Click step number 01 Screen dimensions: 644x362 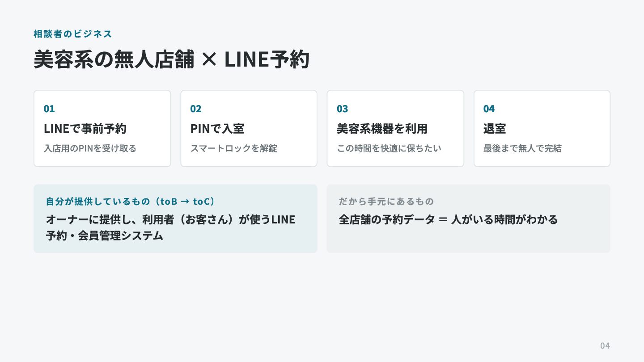pos(49,109)
